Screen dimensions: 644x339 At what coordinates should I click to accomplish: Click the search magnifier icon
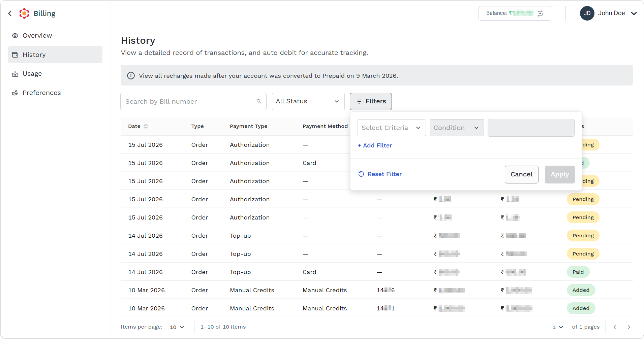(x=259, y=101)
